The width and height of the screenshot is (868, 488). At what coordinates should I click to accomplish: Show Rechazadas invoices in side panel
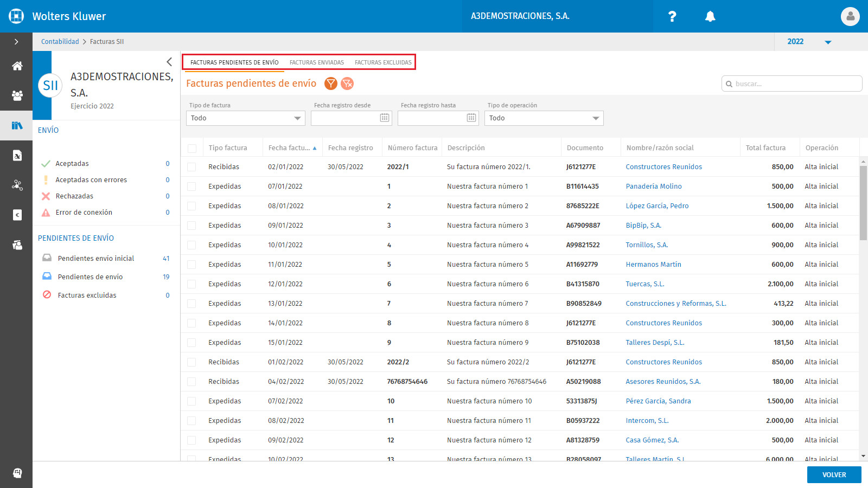click(x=106, y=196)
